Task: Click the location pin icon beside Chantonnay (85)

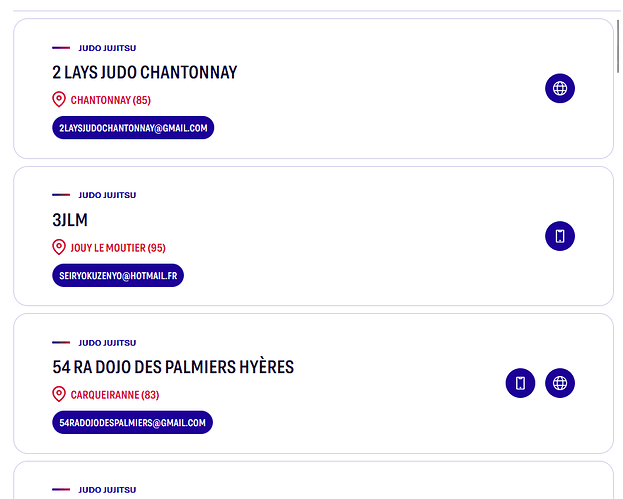Action: point(59,100)
